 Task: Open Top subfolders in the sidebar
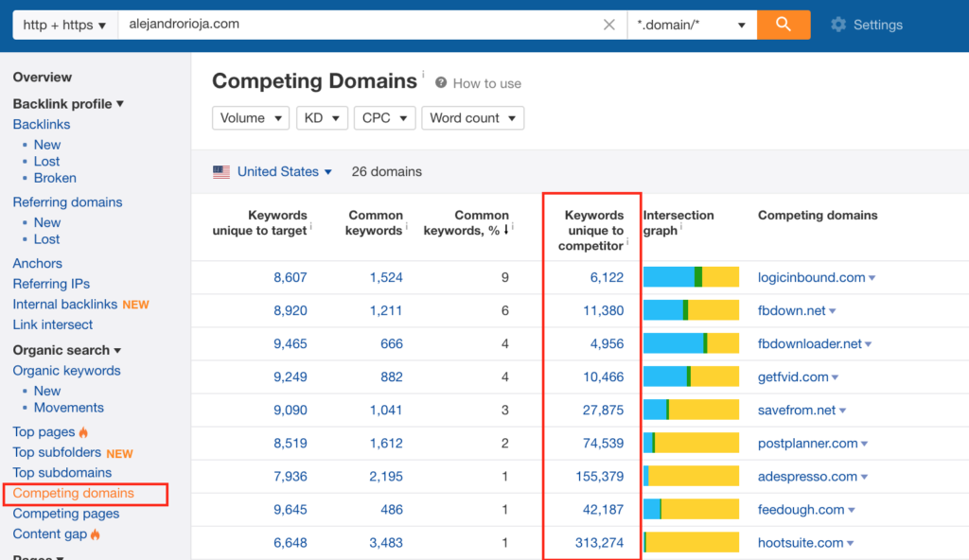point(57,452)
